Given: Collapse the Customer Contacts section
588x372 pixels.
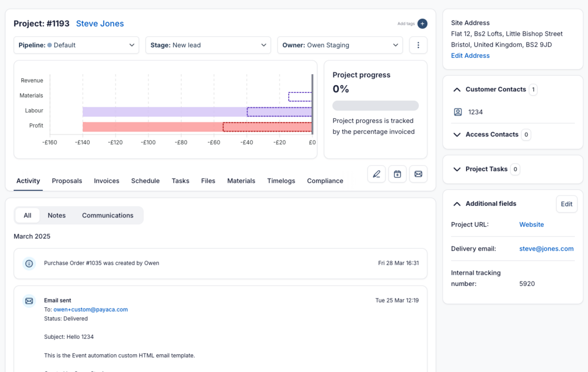Looking at the screenshot, I should 457,90.
